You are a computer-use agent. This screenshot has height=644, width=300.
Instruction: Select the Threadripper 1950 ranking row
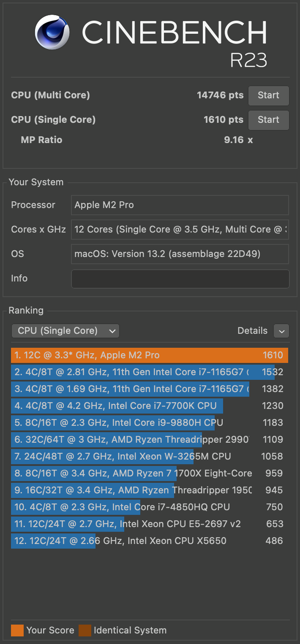[x=150, y=490]
